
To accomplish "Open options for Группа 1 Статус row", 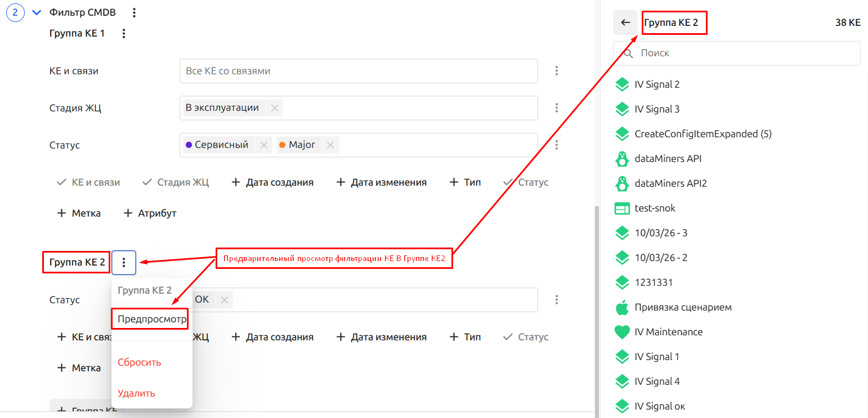I will click(557, 145).
